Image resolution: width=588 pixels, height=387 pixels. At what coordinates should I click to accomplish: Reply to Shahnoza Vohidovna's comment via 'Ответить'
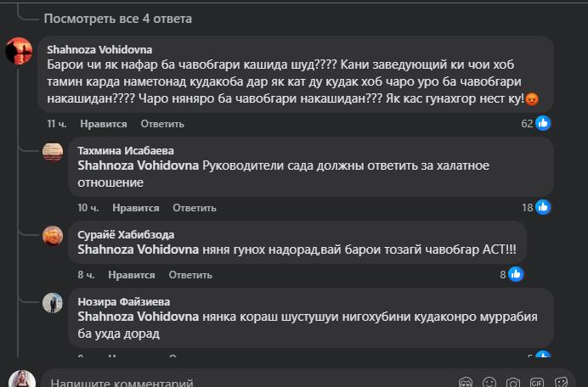[162, 123]
